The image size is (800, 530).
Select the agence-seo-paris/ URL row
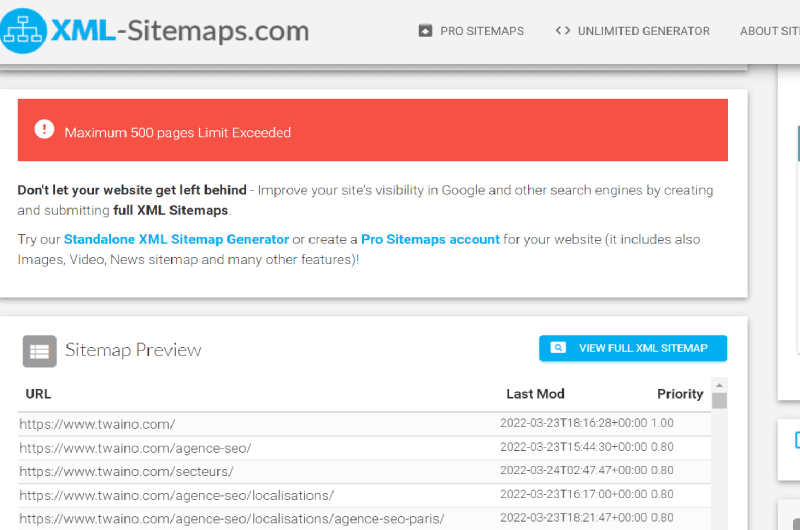point(232,519)
